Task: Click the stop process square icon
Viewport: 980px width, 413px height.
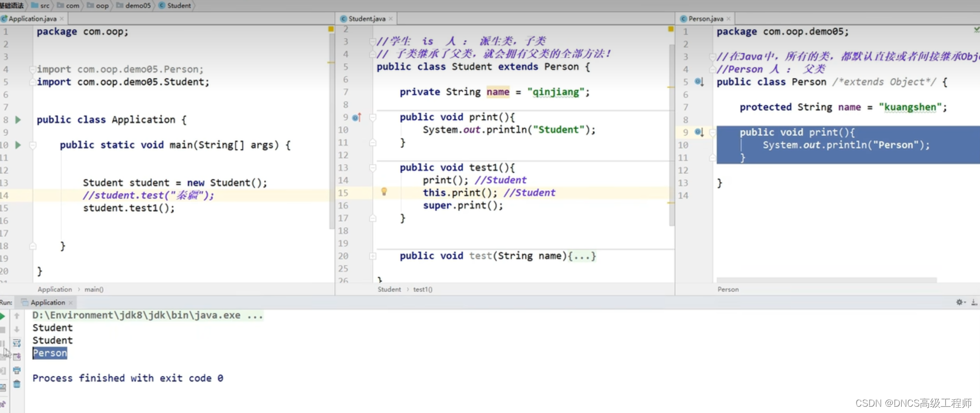Action: click(x=2, y=329)
